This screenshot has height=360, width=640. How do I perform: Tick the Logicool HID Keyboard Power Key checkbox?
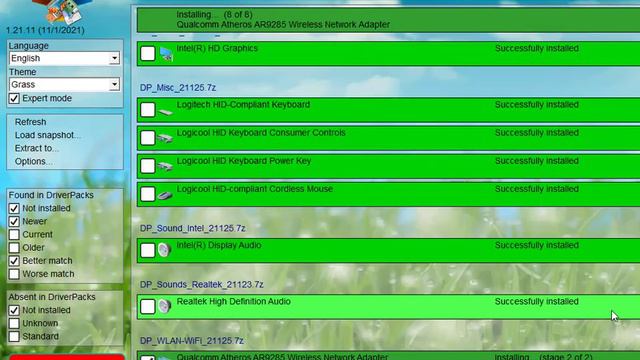148,166
